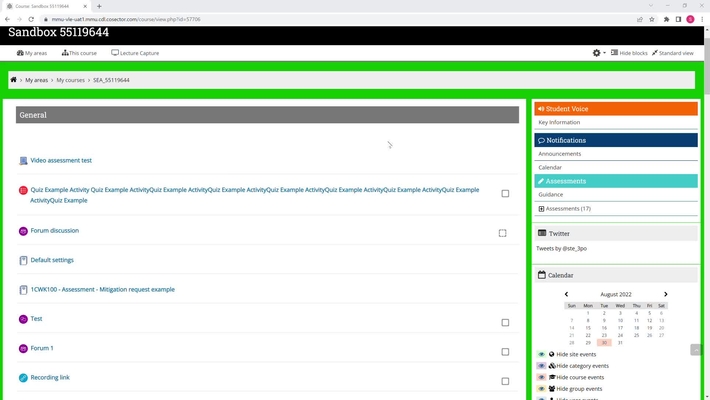Click Hide blocks button
This screenshot has width=710, height=400.
[x=629, y=53]
